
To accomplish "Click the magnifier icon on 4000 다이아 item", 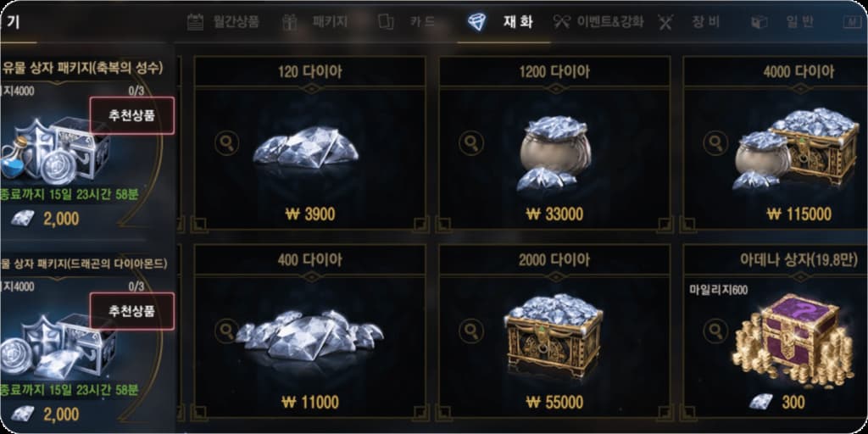I will tap(715, 142).
